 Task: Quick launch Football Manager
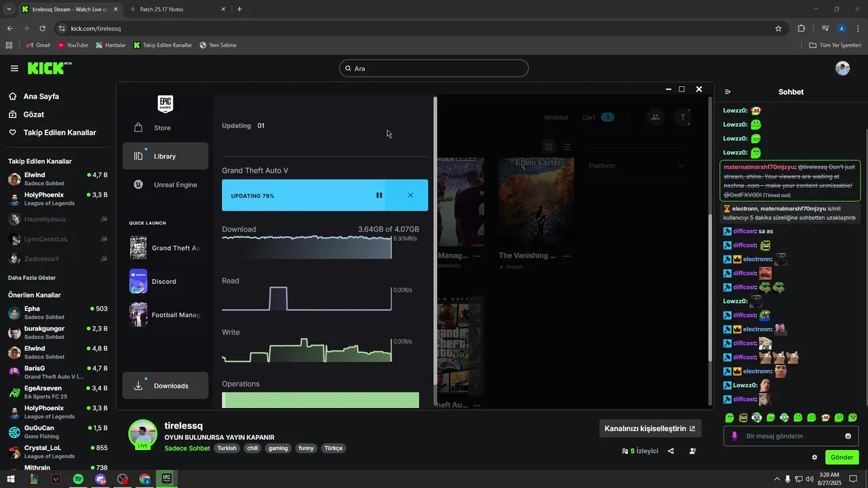[x=165, y=314]
